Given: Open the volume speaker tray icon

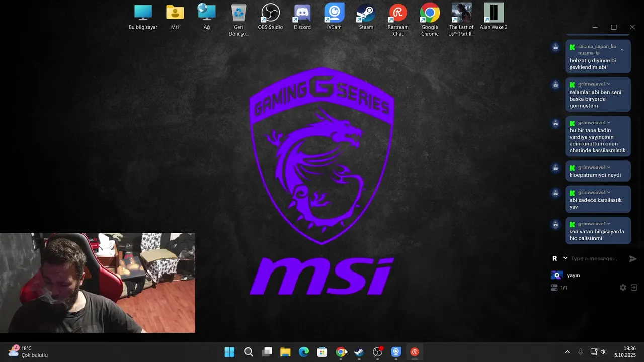Looking at the screenshot, I should (x=603, y=352).
